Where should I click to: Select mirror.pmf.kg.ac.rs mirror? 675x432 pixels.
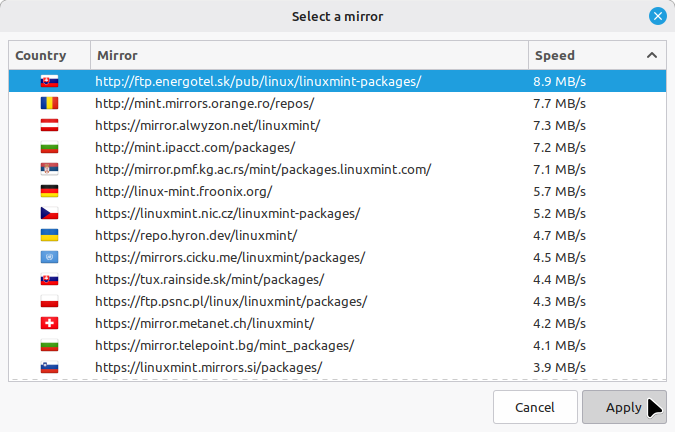click(x=263, y=169)
